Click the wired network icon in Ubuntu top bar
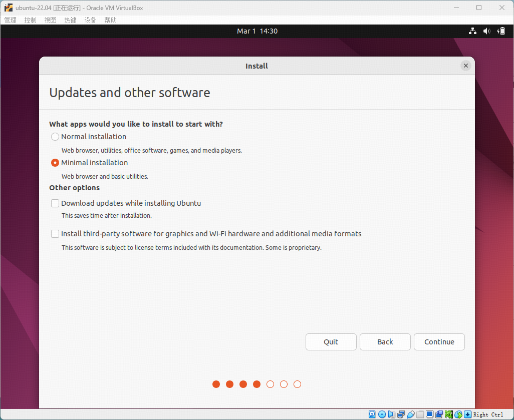Viewport: 514px width, 420px height. (x=472, y=31)
